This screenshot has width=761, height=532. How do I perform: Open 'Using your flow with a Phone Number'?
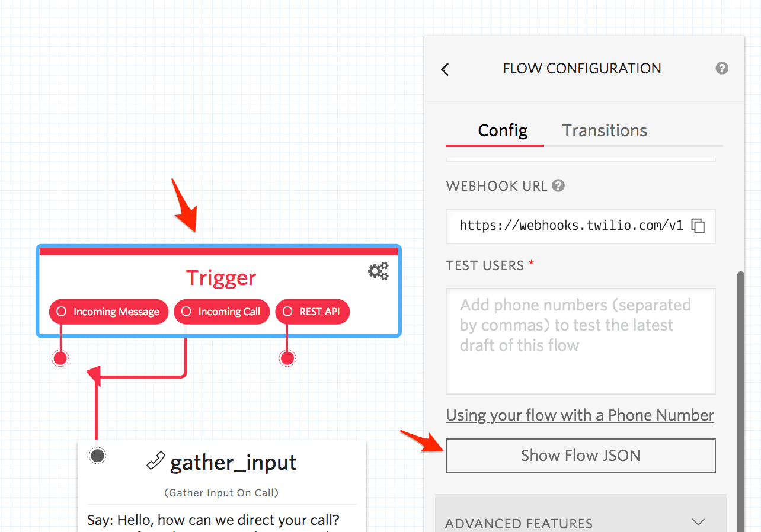(580, 415)
